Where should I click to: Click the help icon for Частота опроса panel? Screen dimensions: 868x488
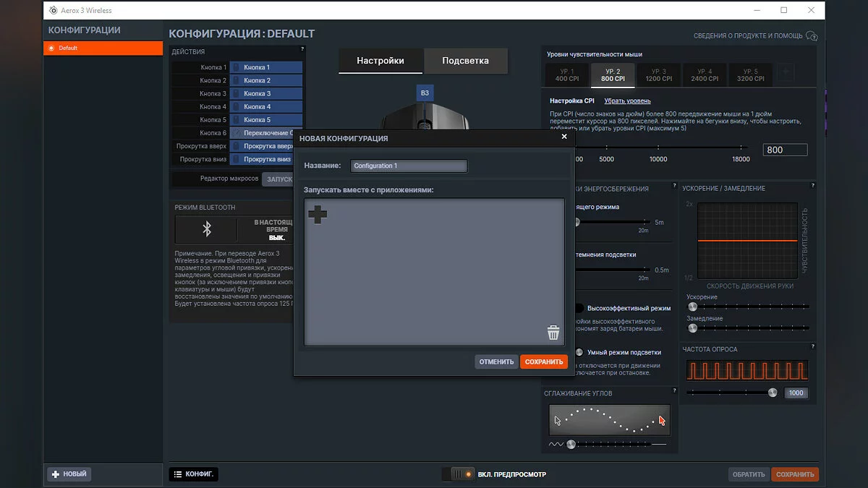click(x=813, y=348)
